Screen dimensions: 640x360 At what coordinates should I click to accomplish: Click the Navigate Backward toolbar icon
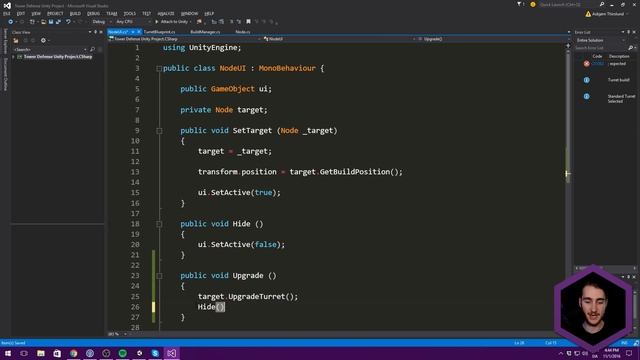pyautogui.click(x=11, y=22)
